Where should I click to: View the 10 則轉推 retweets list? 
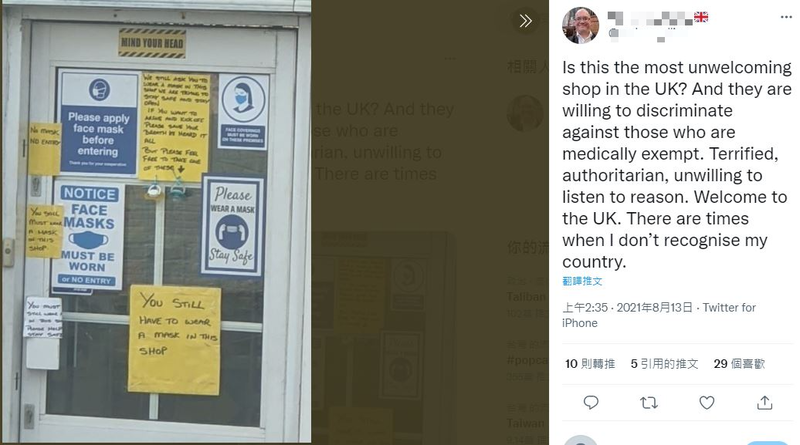tap(590, 364)
